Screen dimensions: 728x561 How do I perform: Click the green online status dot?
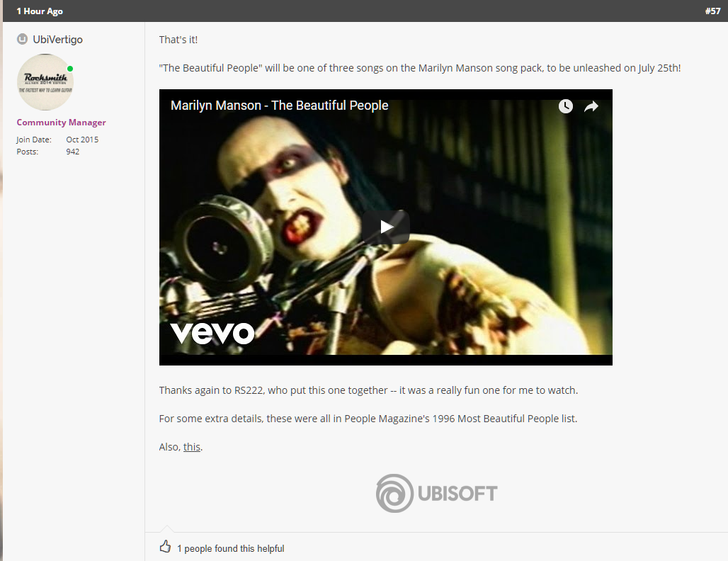tap(70, 69)
